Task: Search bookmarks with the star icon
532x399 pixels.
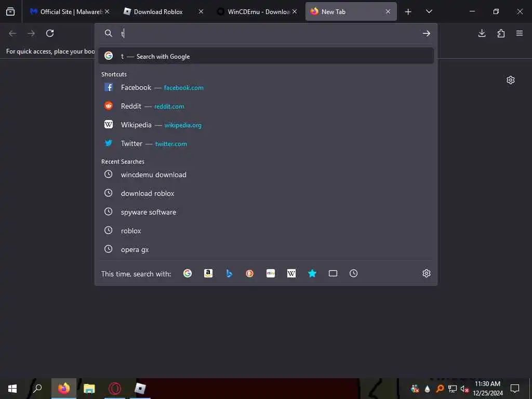Action: (x=312, y=273)
